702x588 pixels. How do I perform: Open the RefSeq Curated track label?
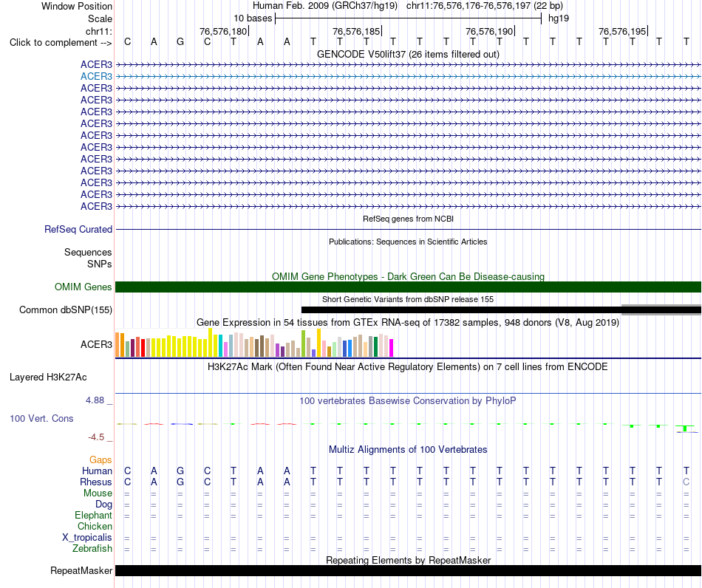(78, 230)
